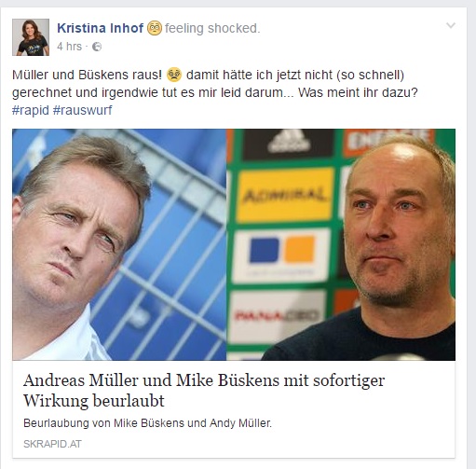476x469 pixels.
Task: Click the shocked face emoji beside name
Action: point(155,28)
